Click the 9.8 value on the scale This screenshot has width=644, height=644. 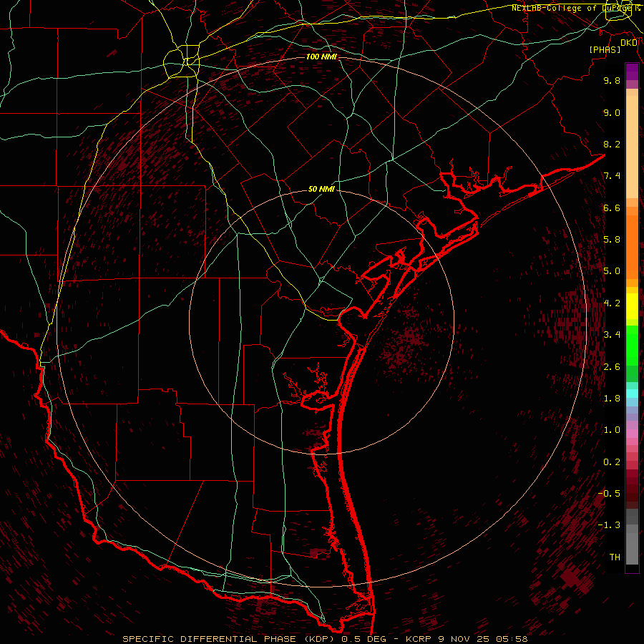click(x=612, y=80)
